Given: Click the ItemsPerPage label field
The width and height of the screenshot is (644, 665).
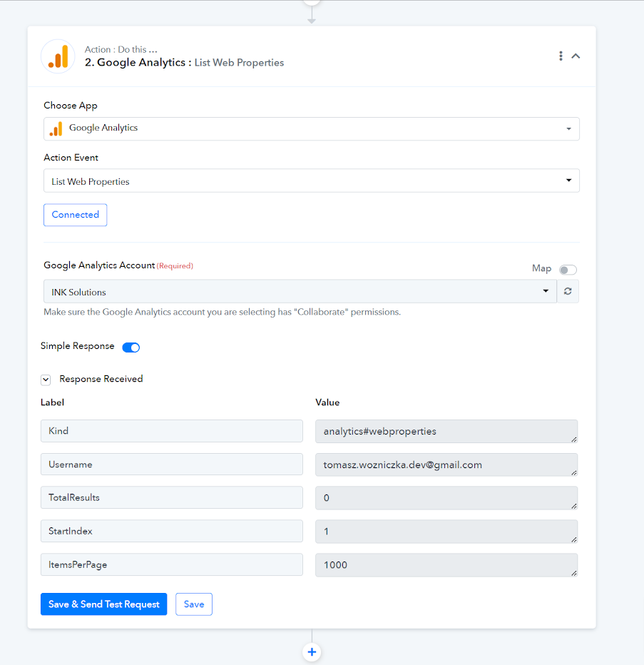Looking at the screenshot, I should pyautogui.click(x=172, y=564).
